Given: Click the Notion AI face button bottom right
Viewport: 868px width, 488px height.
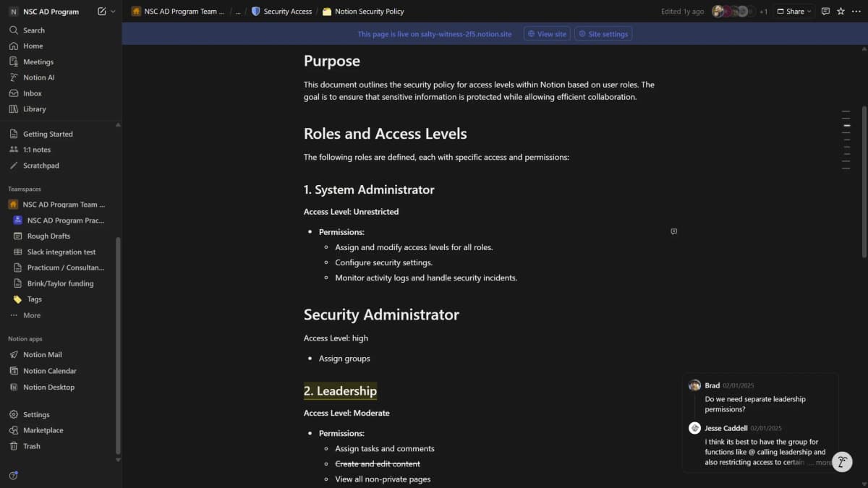Looking at the screenshot, I should 841,461.
